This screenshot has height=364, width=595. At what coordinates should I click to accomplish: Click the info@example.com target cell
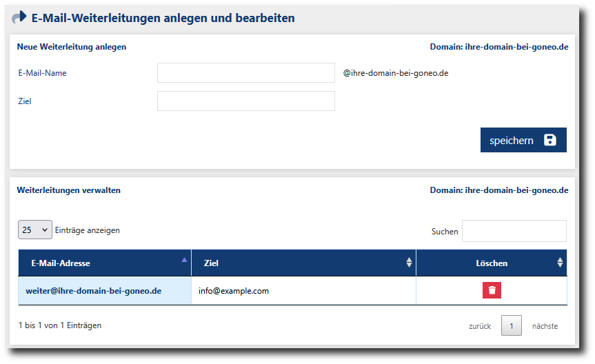(x=234, y=291)
